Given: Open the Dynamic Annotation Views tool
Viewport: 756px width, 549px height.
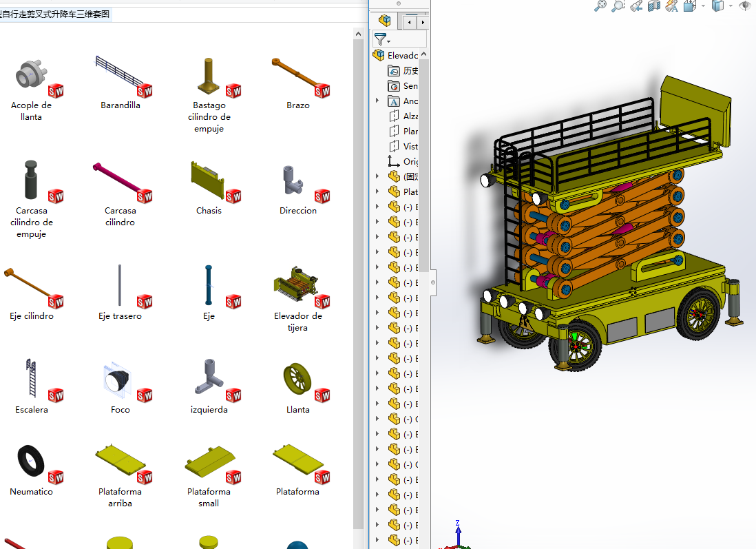Looking at the screenshot, I should point(671,6).
